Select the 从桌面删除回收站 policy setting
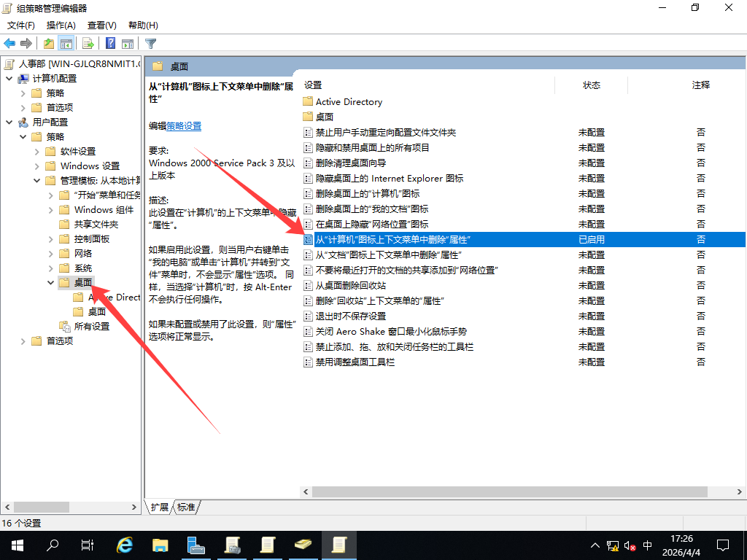This screenshot has width=747, height=560. point(350,285)
